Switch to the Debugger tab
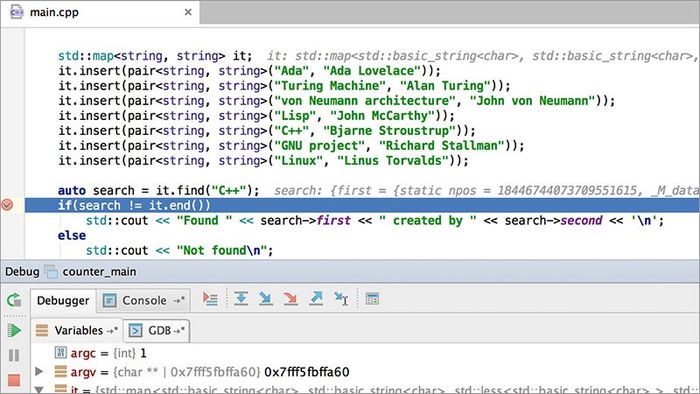700x394 pixels. [x=63, y=301]
